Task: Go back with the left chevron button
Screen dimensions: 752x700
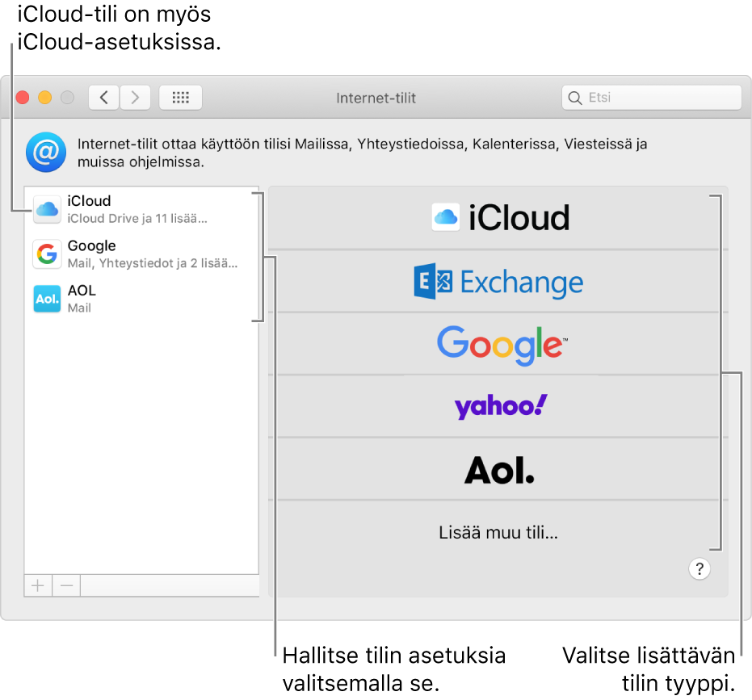Action: [x=103, y=98]
